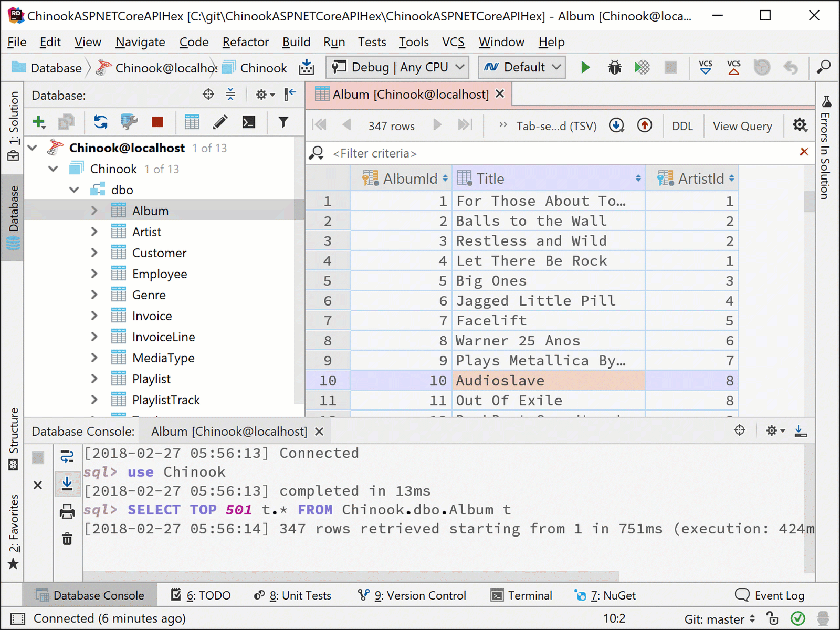This screenshot has height=630, width=840.
Task: Run the project with the green play icon
Action: [585, 67]
